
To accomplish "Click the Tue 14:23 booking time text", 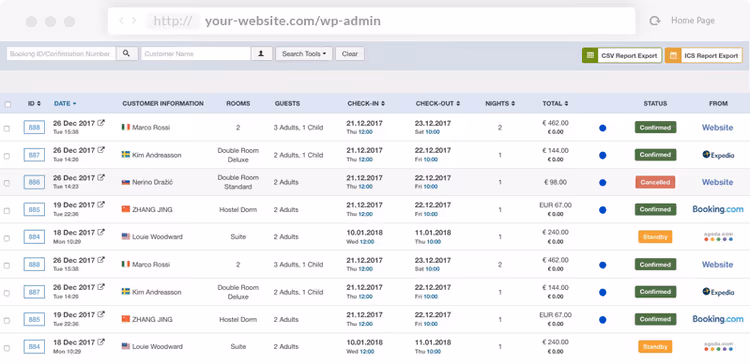I will 66,187.
